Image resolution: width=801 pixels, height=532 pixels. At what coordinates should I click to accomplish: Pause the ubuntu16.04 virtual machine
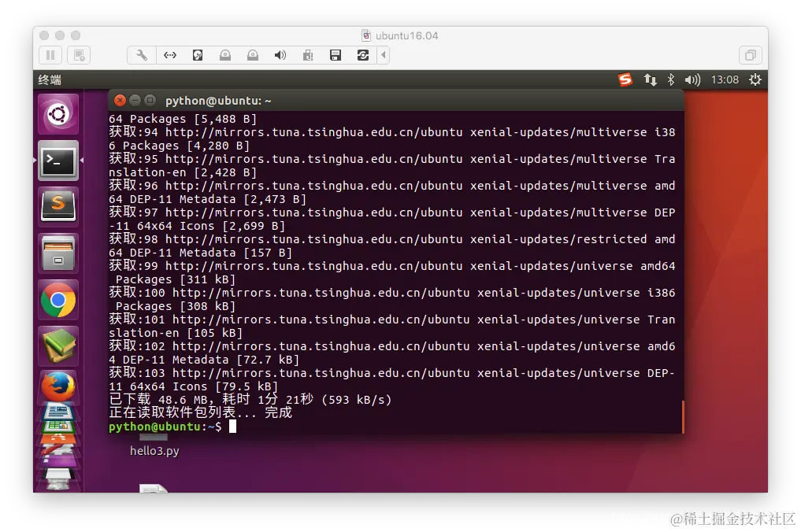click(50, 55)
